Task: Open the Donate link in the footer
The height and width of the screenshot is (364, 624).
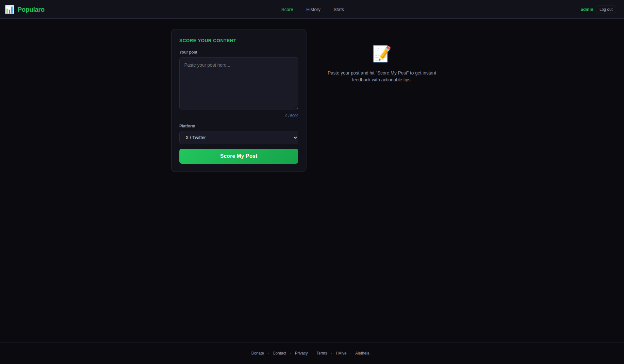Action: (257, 353)
